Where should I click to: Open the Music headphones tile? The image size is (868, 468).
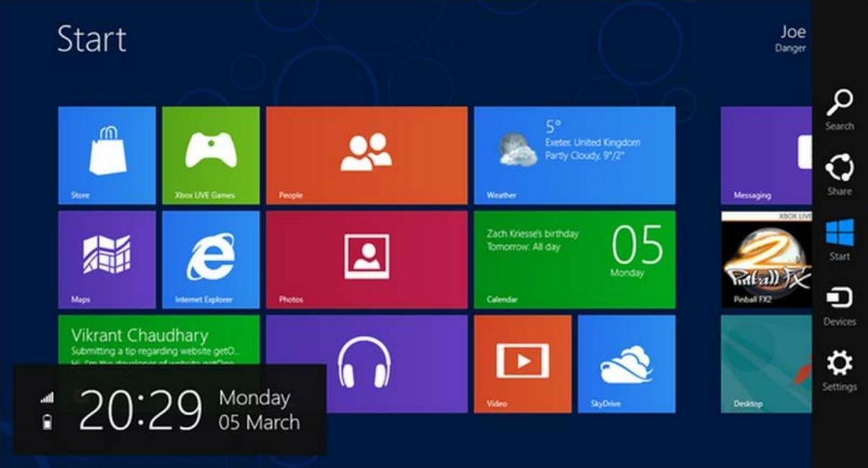[366, 363]
